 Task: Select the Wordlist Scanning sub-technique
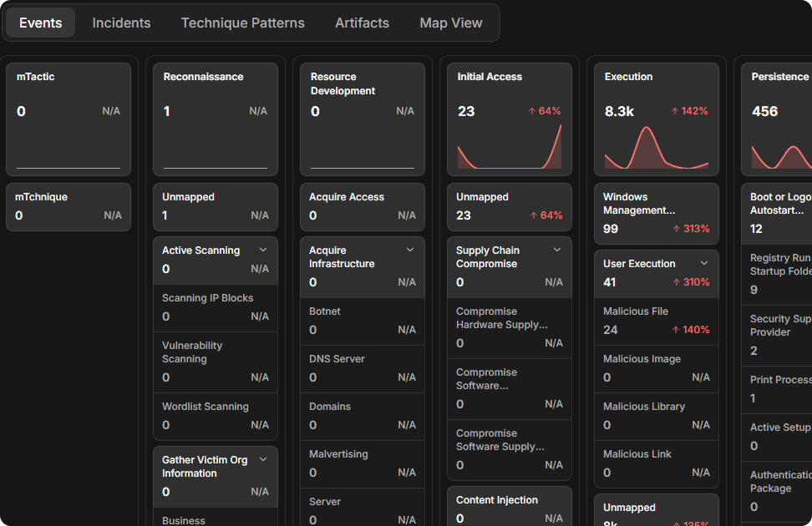216,417
